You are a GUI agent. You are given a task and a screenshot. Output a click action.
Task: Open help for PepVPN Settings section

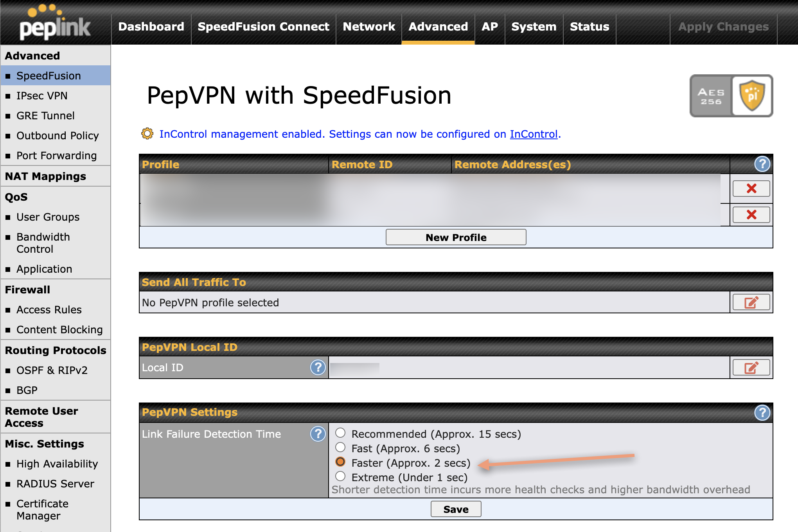pos(762,412)
